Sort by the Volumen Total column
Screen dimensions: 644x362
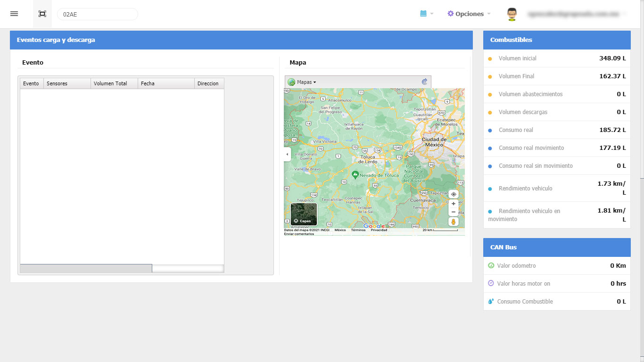(x=114, y=83)
